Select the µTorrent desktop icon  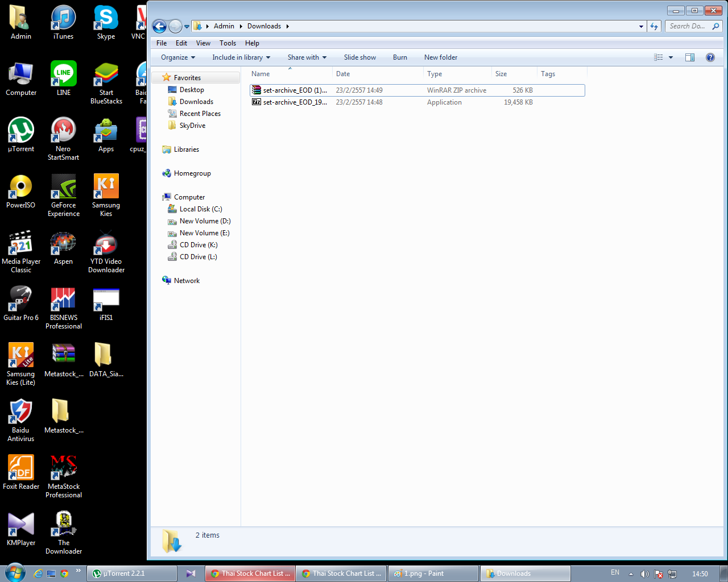click(x=21, y=135)
